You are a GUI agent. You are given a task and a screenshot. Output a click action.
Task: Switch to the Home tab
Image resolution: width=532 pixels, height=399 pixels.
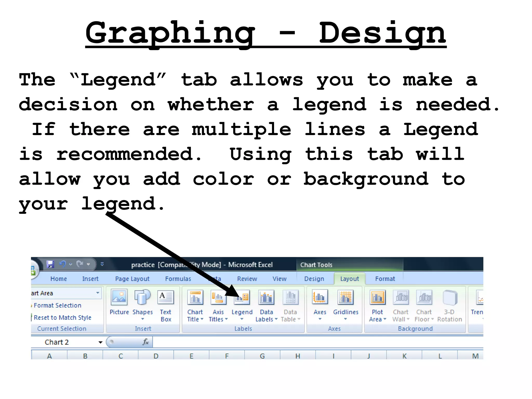coord(59,279)
